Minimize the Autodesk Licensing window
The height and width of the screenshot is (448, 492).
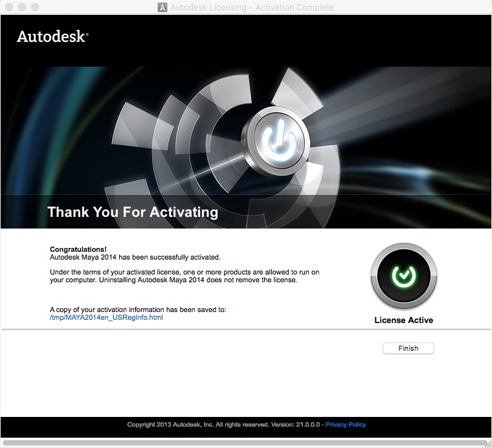[22, 7]
